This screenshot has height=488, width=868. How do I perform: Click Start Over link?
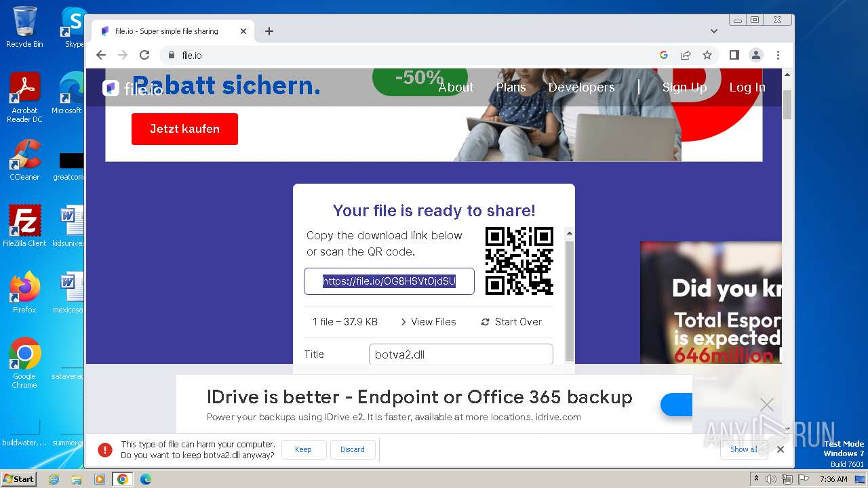pyautogui.click(x=511, y=322)
